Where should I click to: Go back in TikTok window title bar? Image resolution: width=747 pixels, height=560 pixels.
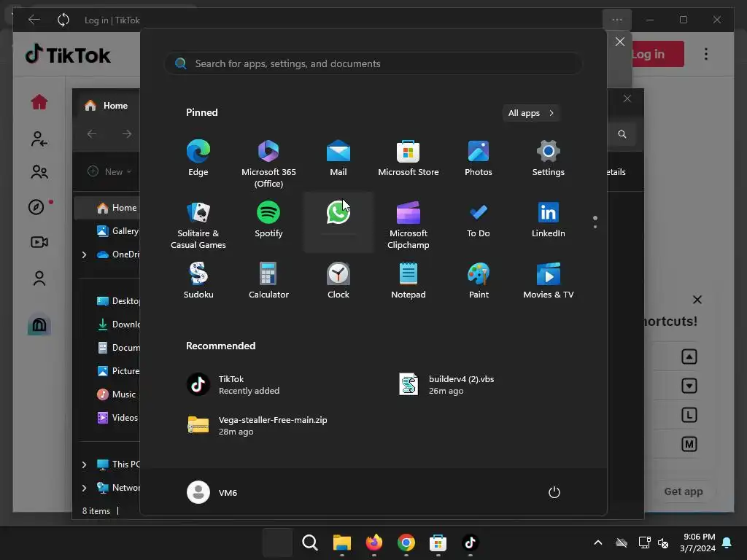pyautogui.click(x=34, y=20)
